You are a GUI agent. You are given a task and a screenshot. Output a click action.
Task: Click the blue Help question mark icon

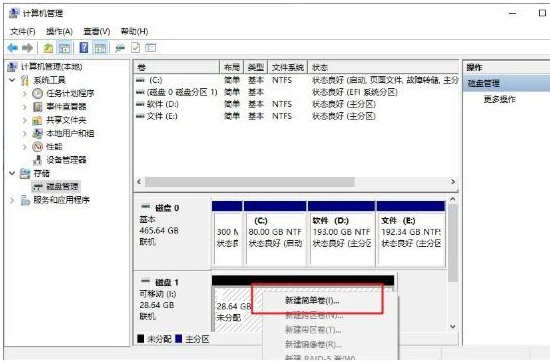click(x=84, y=47)
